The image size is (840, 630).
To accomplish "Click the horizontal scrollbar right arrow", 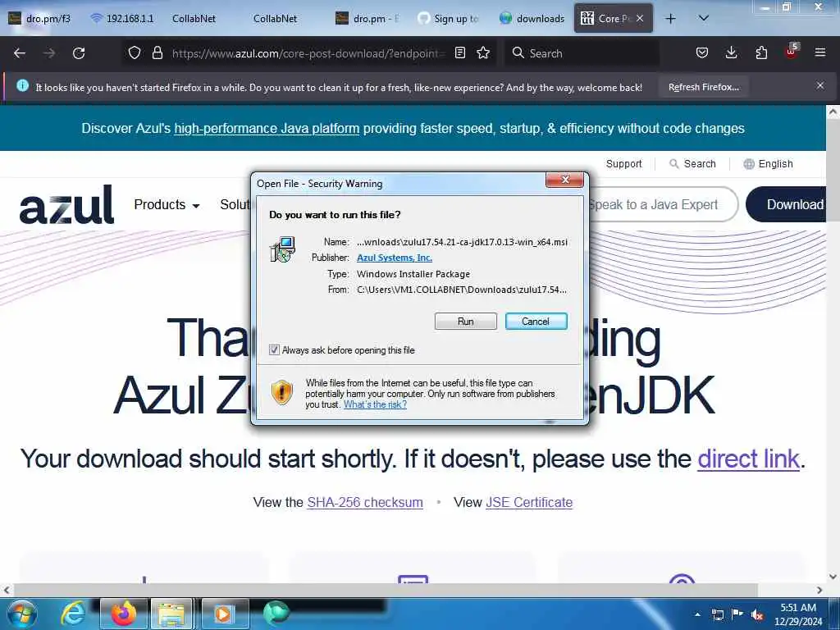I will [819, 591].
